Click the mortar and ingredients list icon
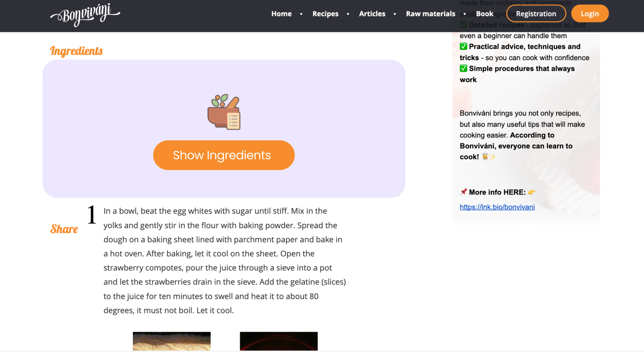 pyautogui.click(x=224, y=112)
